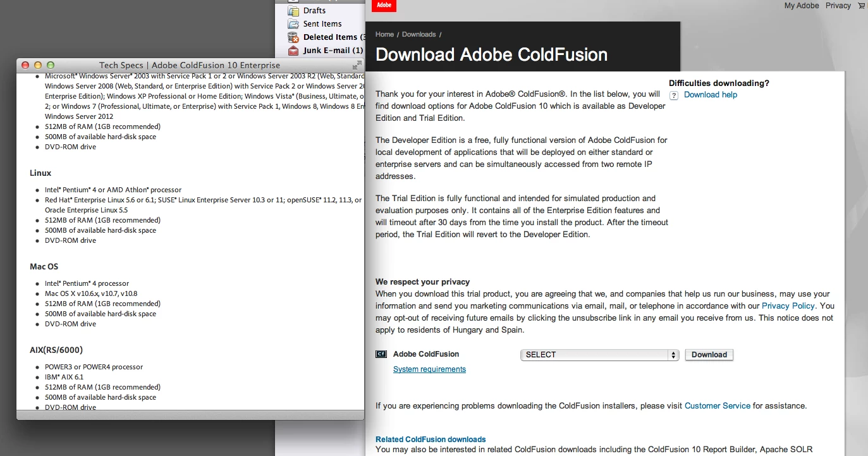
Task: Select Junk E-mail (1) label
Action: point(333,51)
